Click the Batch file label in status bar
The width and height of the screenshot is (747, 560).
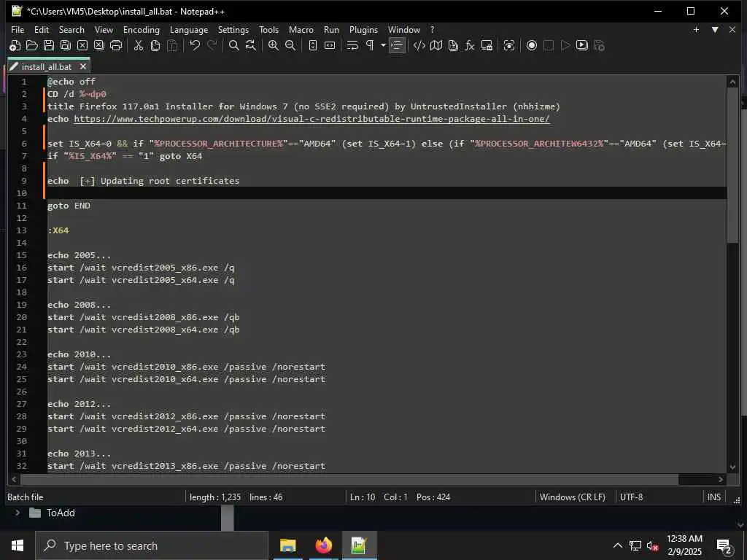coord(26,497)
